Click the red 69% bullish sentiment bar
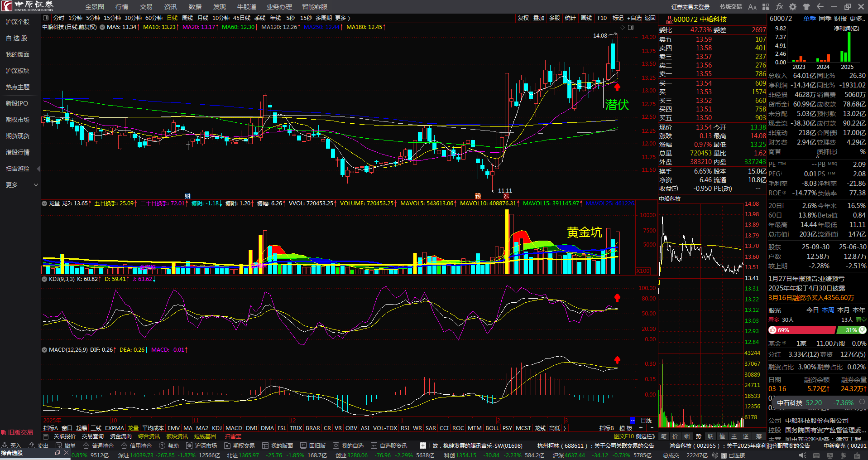 (802, 330)
